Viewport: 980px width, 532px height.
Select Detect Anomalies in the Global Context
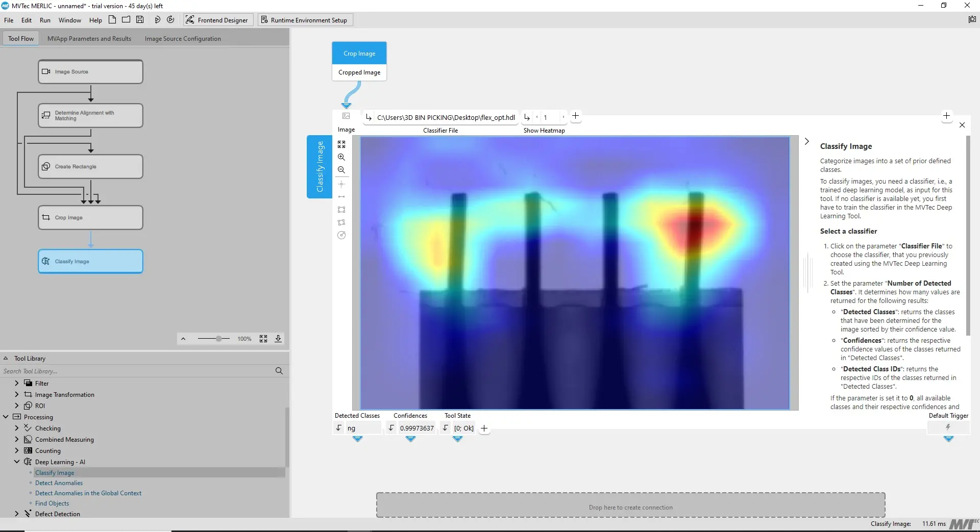(88, 493)
